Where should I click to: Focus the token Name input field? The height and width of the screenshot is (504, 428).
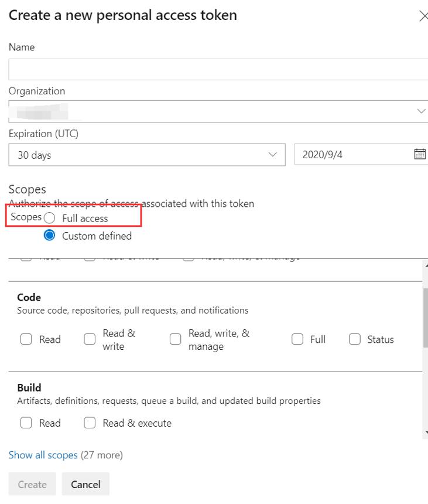(218, 69)
